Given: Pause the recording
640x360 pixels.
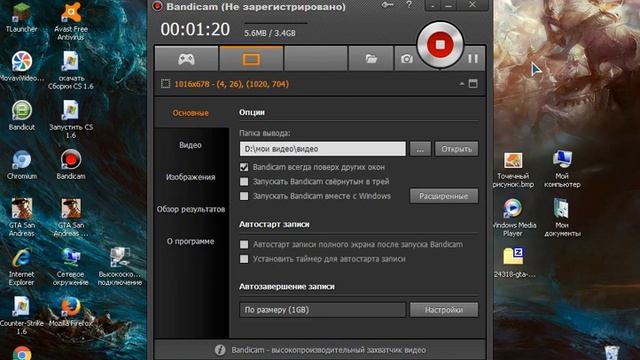Looking at the screenshot, I should click(x=473, y=59).
